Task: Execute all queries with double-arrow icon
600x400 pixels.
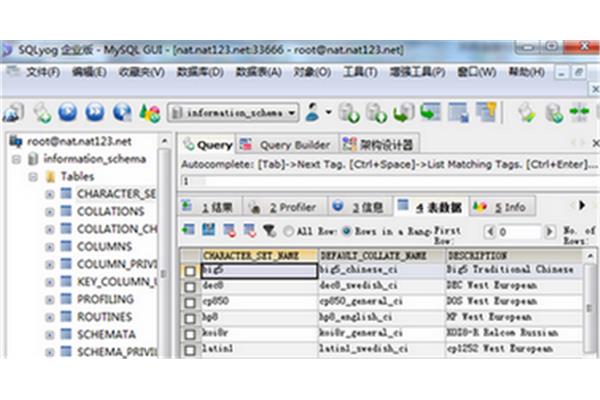Action: (95, 113)
